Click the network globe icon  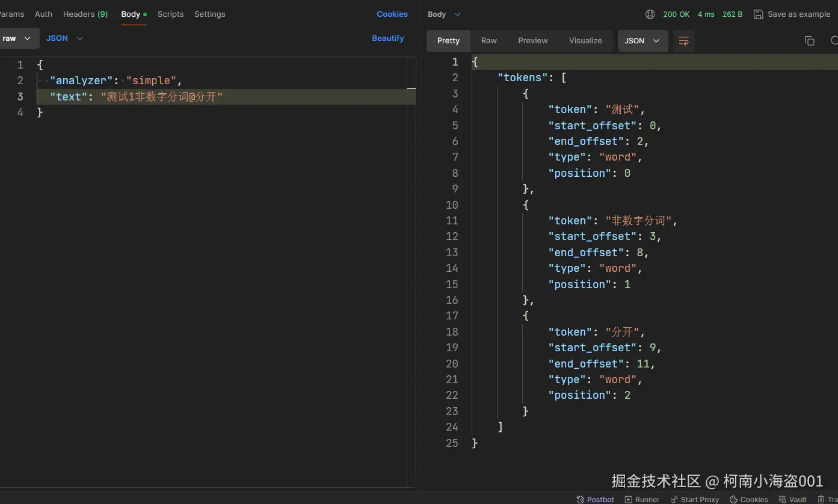pyautogui.click(x=650, y=14)
